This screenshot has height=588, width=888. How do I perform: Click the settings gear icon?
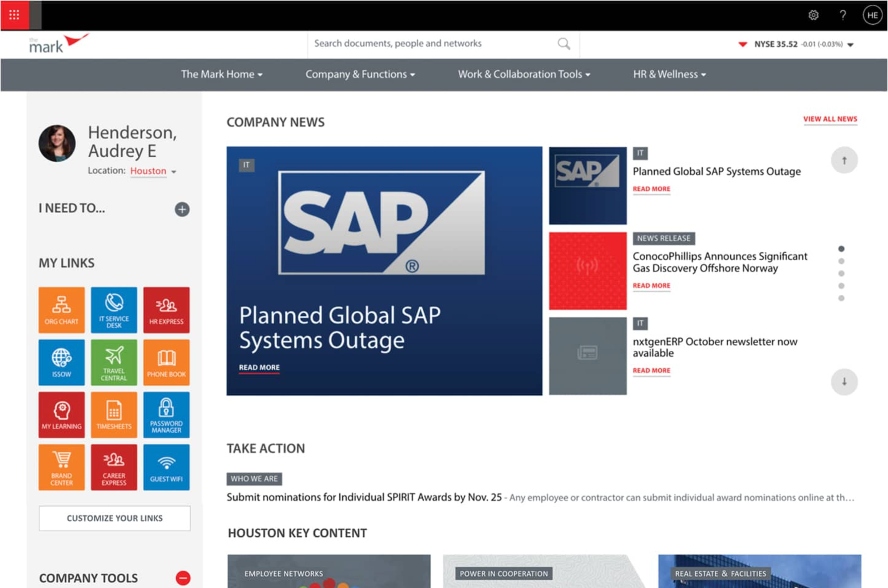pyautogui.click(x=813, y=15)
